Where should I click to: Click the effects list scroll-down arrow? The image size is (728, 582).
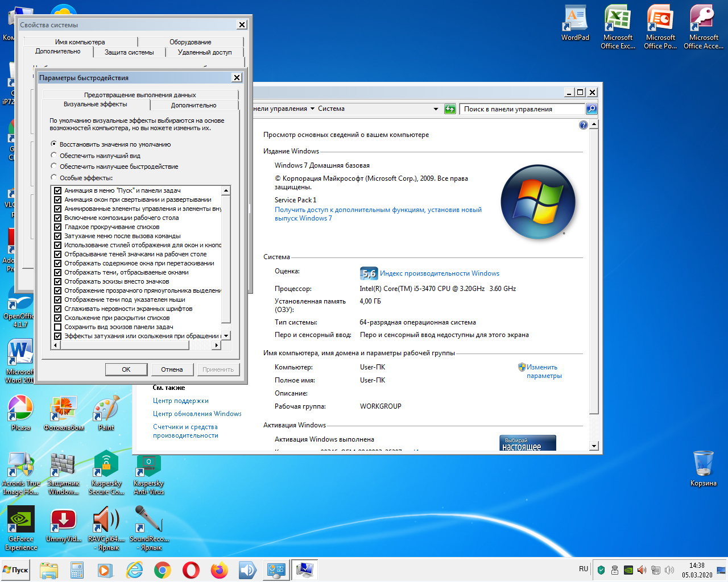(x=226, y=336)
